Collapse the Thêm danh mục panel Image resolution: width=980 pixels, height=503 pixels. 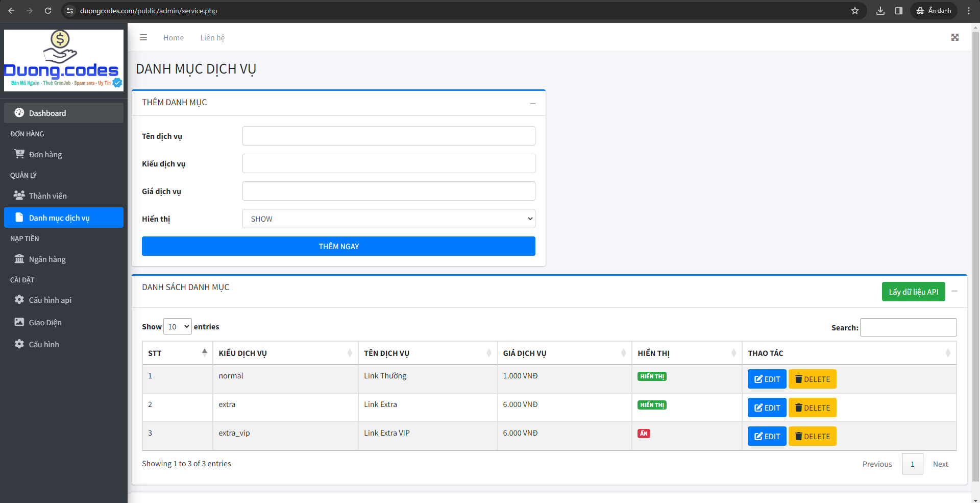(532, 103)
